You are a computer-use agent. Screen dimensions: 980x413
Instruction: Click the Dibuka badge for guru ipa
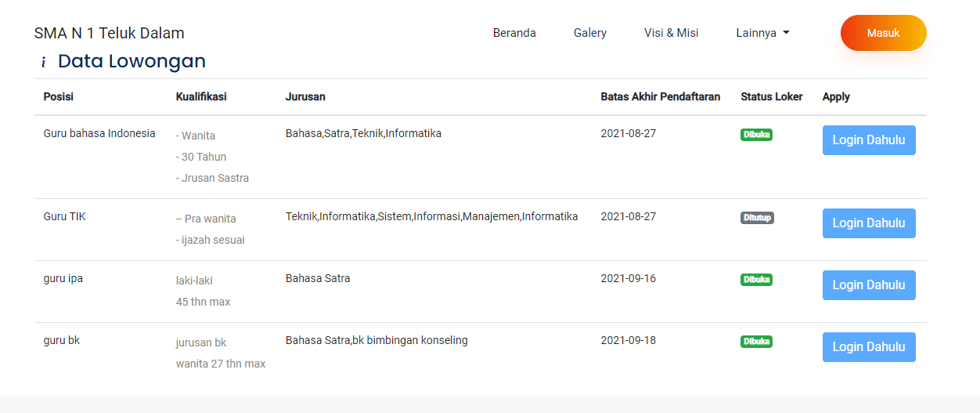pos(756,280)
